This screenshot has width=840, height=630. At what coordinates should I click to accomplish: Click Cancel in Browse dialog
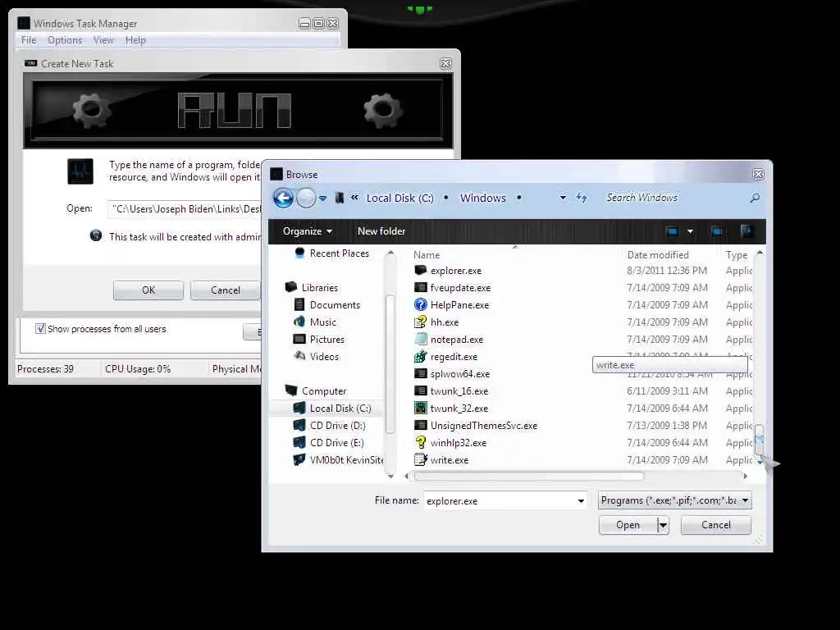coord(715,525)
